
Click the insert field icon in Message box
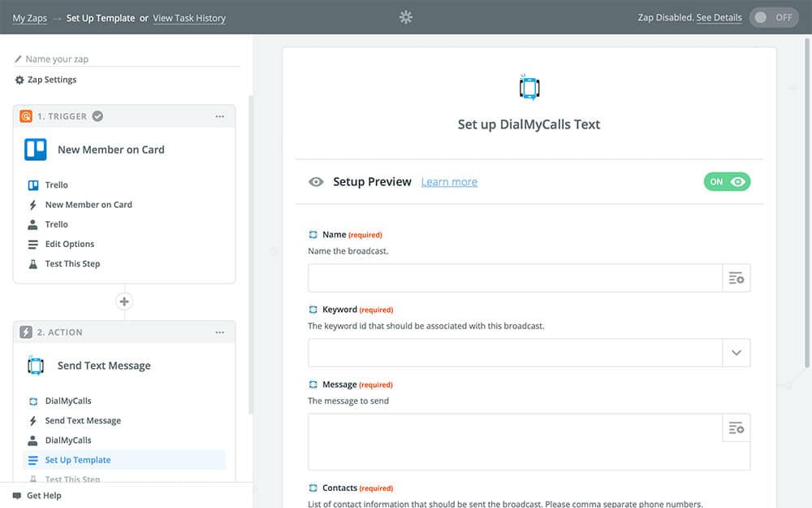736,428
